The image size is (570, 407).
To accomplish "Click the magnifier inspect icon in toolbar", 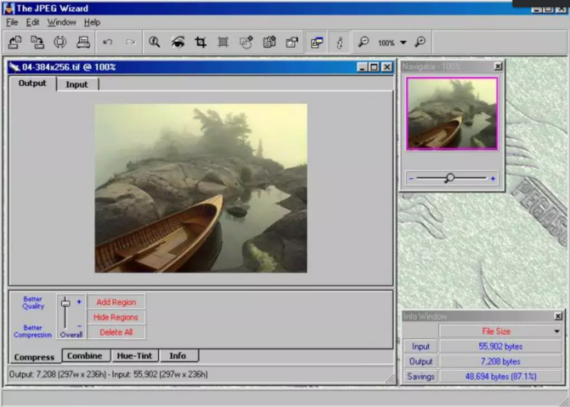I will 154,42.
